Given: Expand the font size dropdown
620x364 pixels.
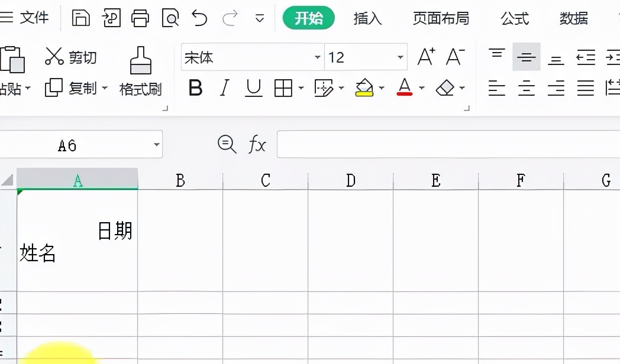Looking at the screenshot, I should [401, 57].
